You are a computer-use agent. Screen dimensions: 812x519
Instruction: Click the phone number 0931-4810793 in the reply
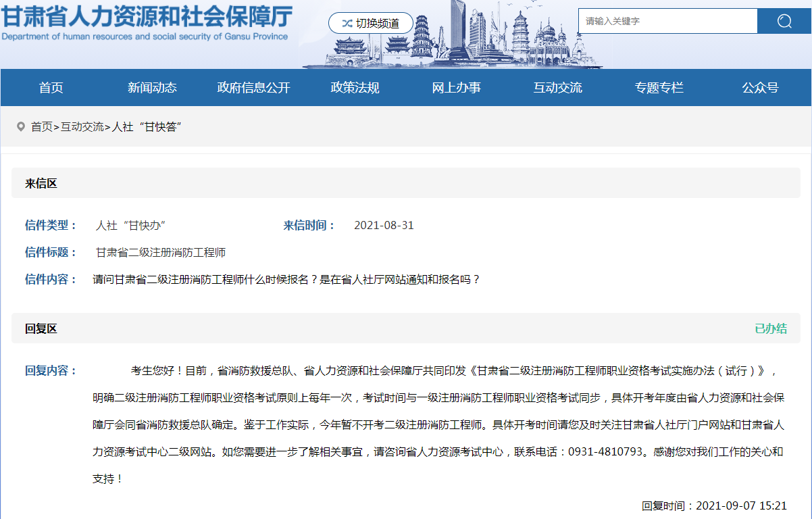coord(605,451)
